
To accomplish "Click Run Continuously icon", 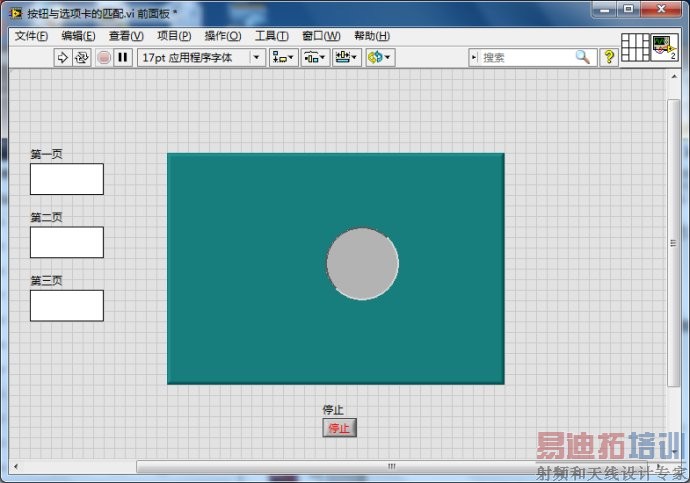I will [x=82, y=58].
